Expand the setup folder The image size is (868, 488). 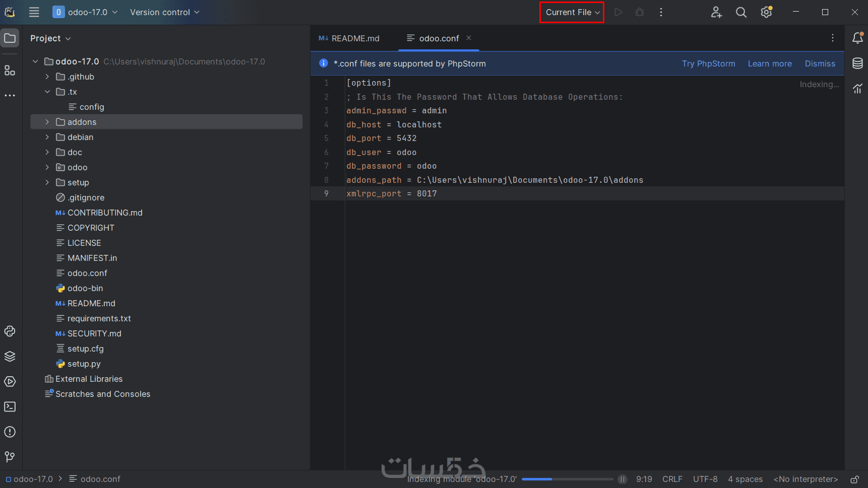47,182
